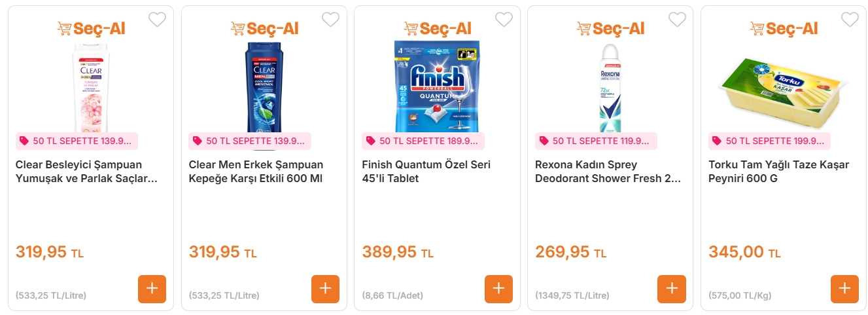Add Clear Besleyici Şampuan to cart
The width and height of the screenshot is (868, 315).
tap(152, 289)
